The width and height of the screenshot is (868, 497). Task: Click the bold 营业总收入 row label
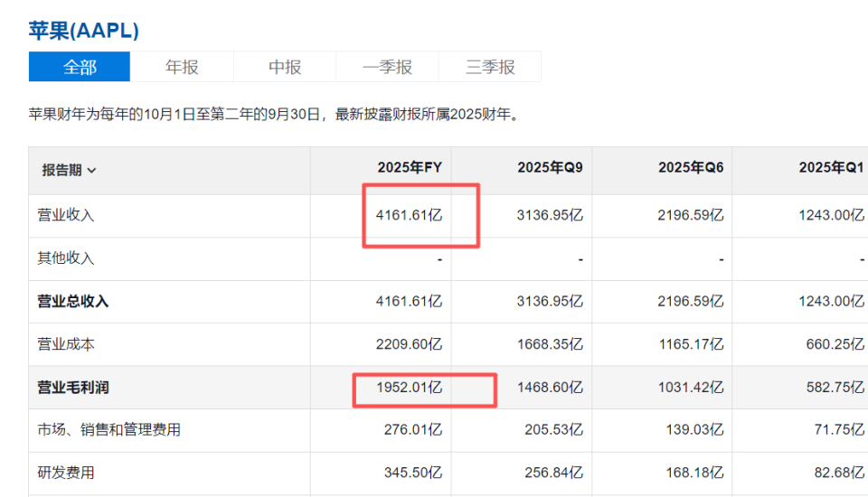point(73,301)
